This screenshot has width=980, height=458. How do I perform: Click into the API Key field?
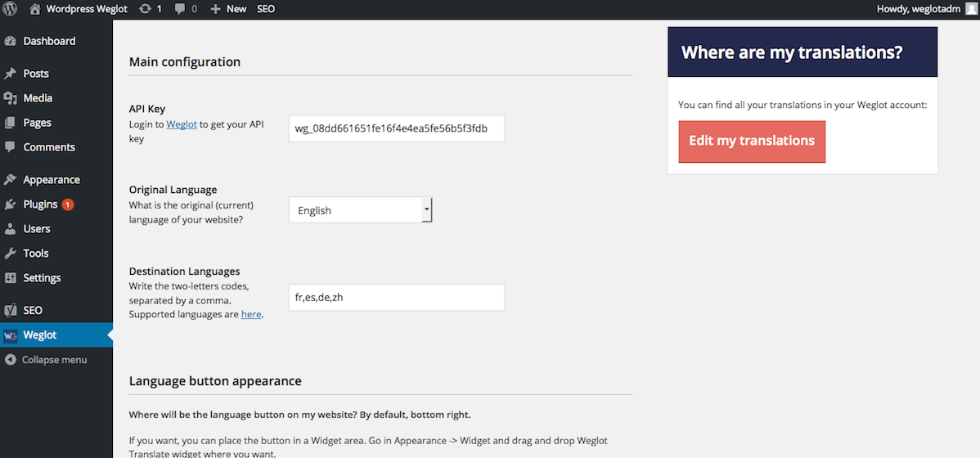point(396,128)
